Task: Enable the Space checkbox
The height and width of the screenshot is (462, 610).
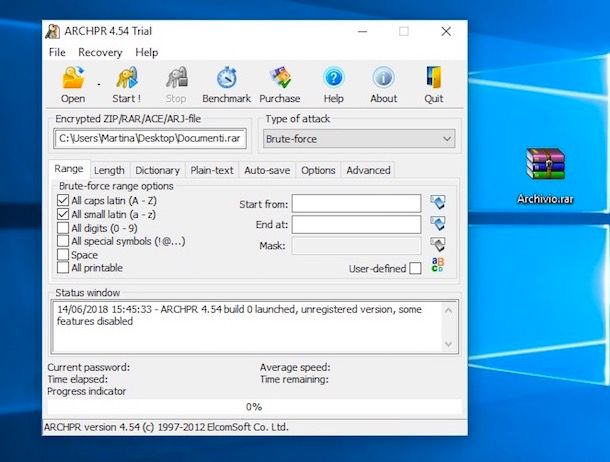Action: click(x=63, y=254)
